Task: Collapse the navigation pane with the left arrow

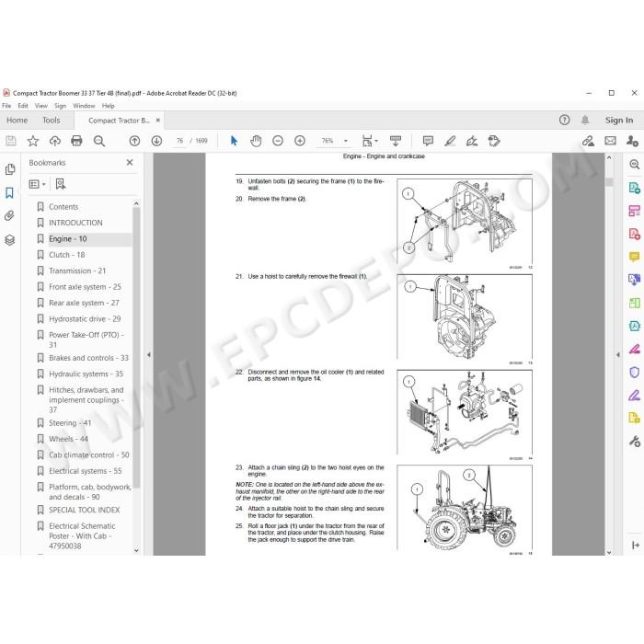Action: [x=149, y=354]
